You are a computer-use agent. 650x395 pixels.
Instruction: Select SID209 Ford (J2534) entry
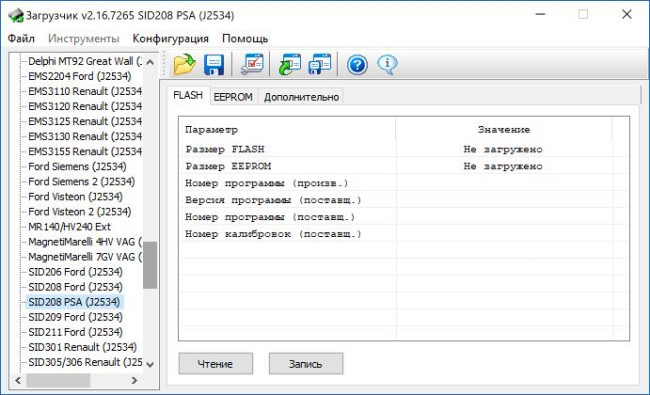[75, 317]
